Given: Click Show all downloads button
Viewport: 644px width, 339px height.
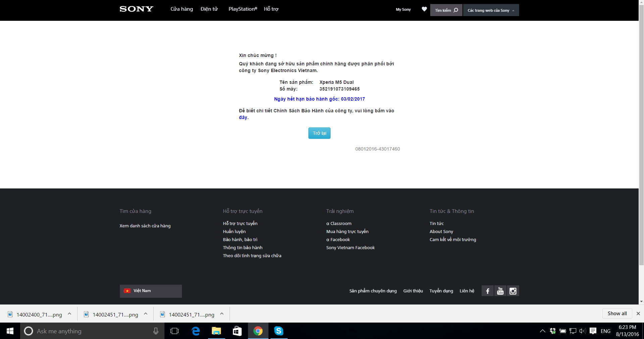Looking at the screenshot, I should pyautogui.click(x=617, y=314).
